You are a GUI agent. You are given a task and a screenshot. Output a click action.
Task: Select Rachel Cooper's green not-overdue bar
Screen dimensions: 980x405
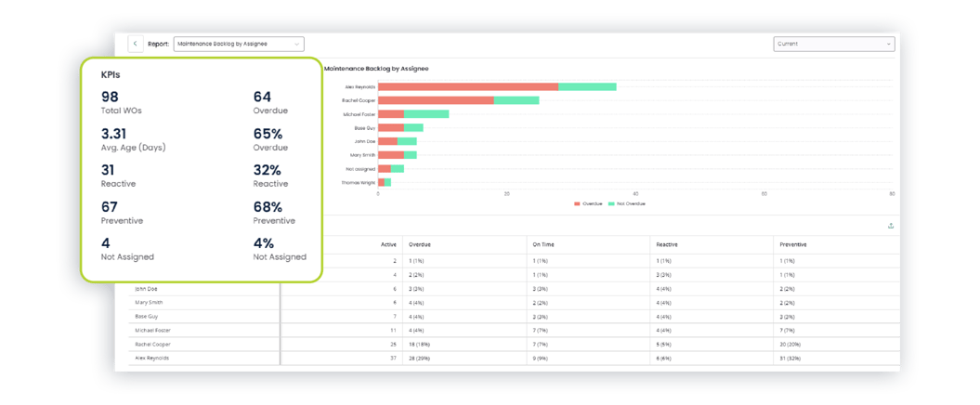516,100
